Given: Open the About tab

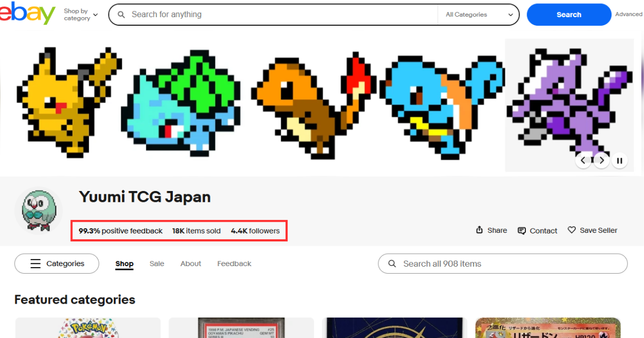Looking at the screenshot, I should pos(191,263).
